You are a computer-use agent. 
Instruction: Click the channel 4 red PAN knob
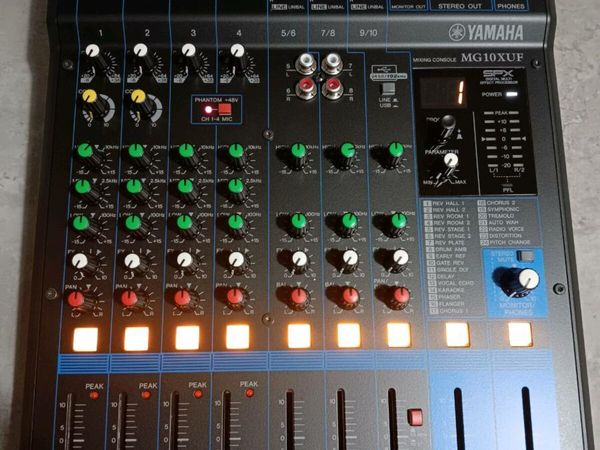[x=234, y=297]
